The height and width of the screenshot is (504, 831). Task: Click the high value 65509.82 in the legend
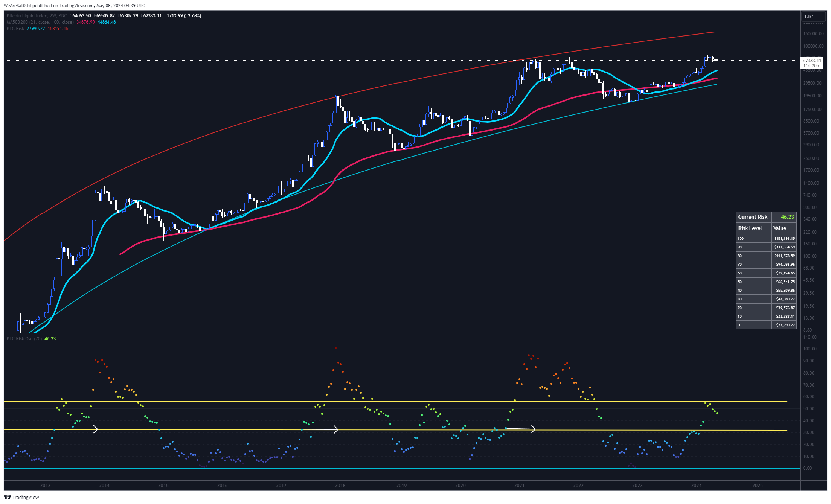pos(105,16)
